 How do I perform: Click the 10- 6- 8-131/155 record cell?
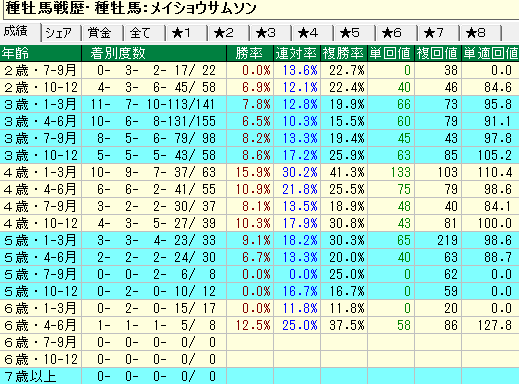coord(154,121)
